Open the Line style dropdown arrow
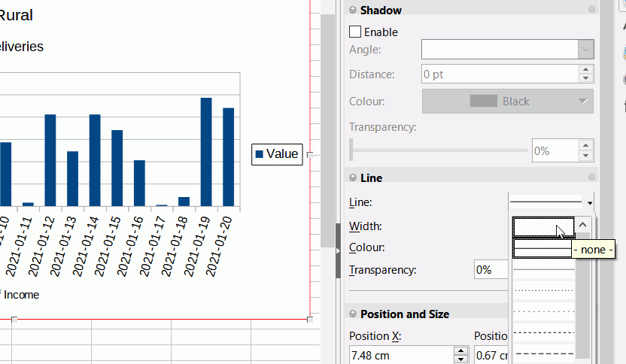This screenshot has width=626, height=364. coord(590,203)
